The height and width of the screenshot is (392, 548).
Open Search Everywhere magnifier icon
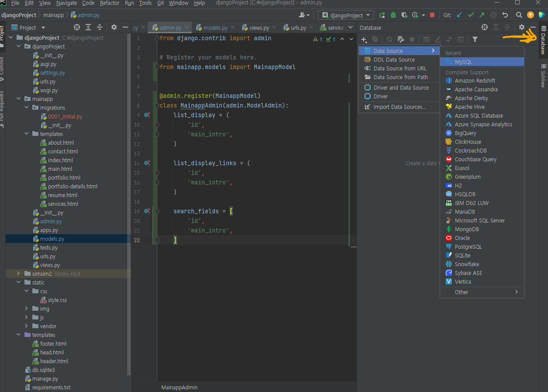click(x=519, y=15)
